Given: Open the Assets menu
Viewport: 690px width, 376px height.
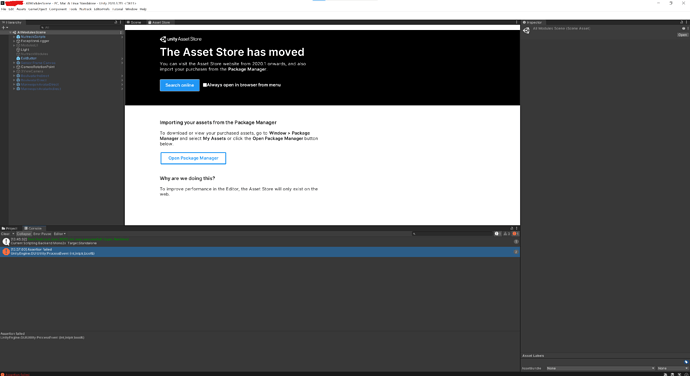Looking at the screenshot, I should coord(21,9).
